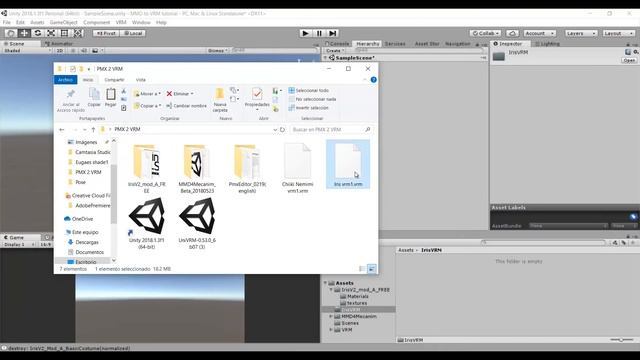Open the Account dropdown
This screenshot has height=360, width=640.
(x=540, y=33)
